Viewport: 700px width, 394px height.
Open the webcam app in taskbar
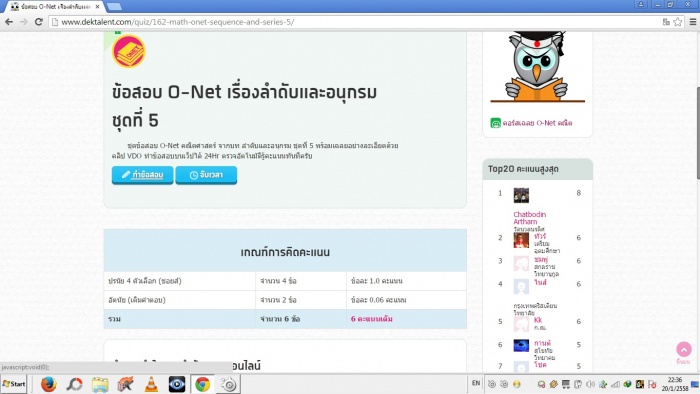coord(229,384)
